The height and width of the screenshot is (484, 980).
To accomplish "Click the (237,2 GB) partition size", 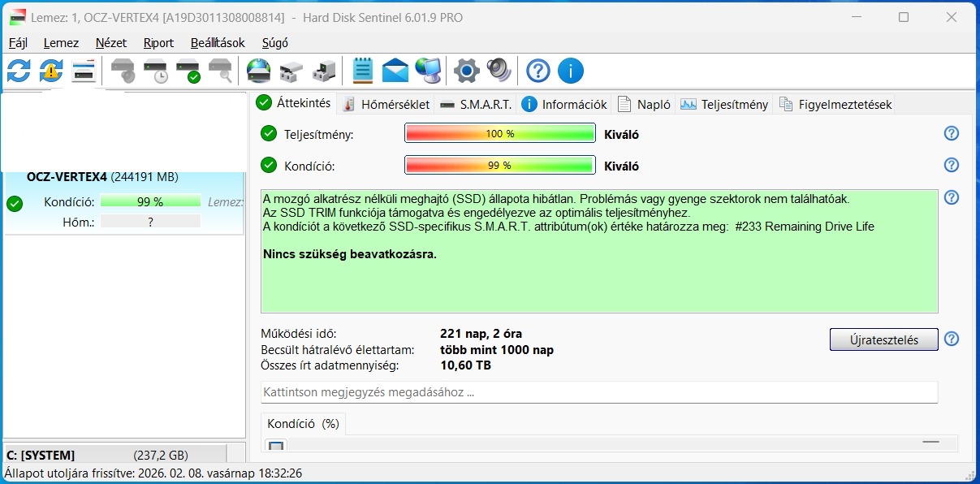I will (161, 456).
